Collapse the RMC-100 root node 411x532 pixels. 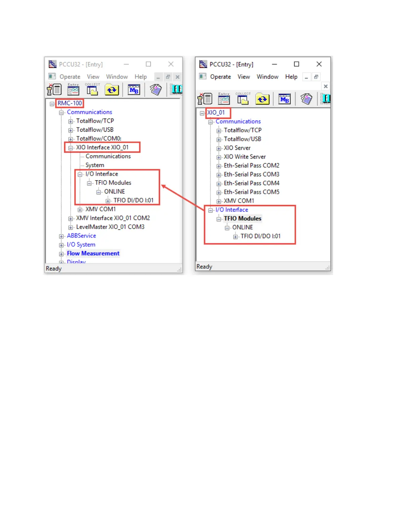pyautogui.click(x=52, y=104)
